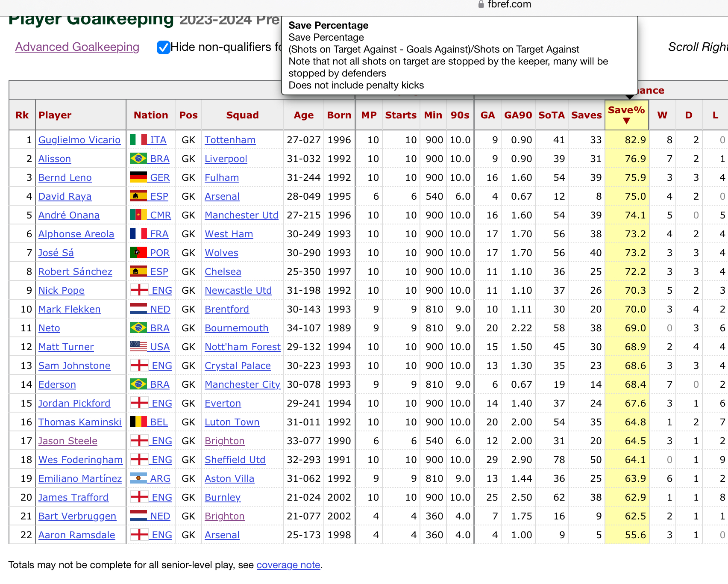Screen dimensions: 728x584
Task: Open the Nott'ham Forest squad link
Action: (243, 347)
